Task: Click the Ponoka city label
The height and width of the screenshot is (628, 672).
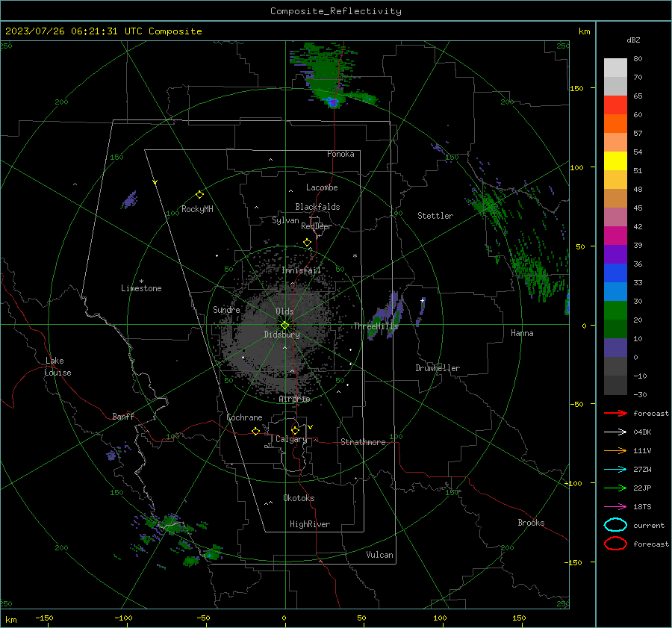Action: (x=340, y=154)
